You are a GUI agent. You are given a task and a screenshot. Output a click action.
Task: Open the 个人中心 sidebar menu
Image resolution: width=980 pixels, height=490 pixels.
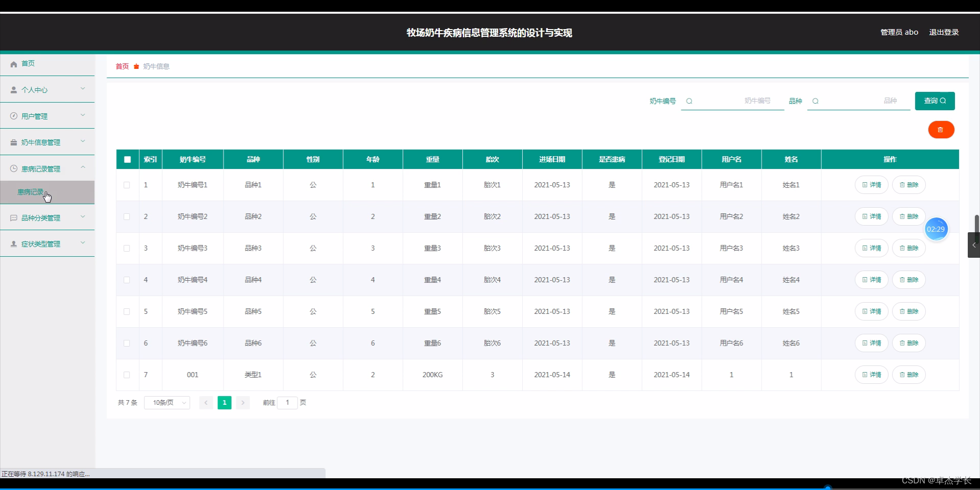47,90
